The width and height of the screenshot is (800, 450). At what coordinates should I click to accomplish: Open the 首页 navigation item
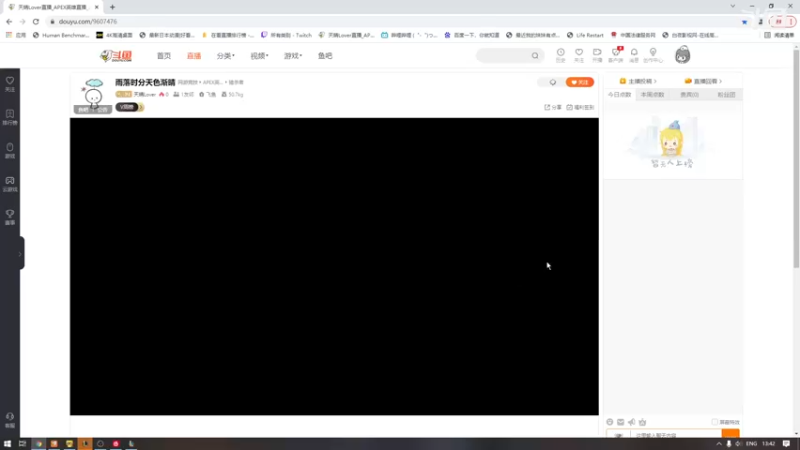click(164, 56)
